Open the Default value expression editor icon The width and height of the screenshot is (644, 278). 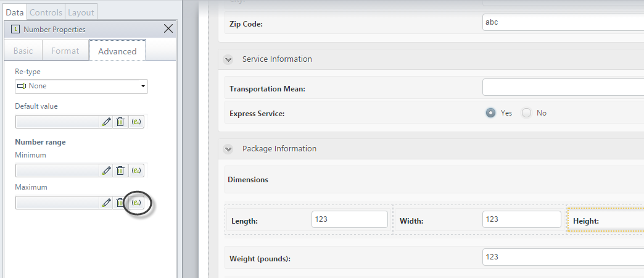click(x=136, y=122)
